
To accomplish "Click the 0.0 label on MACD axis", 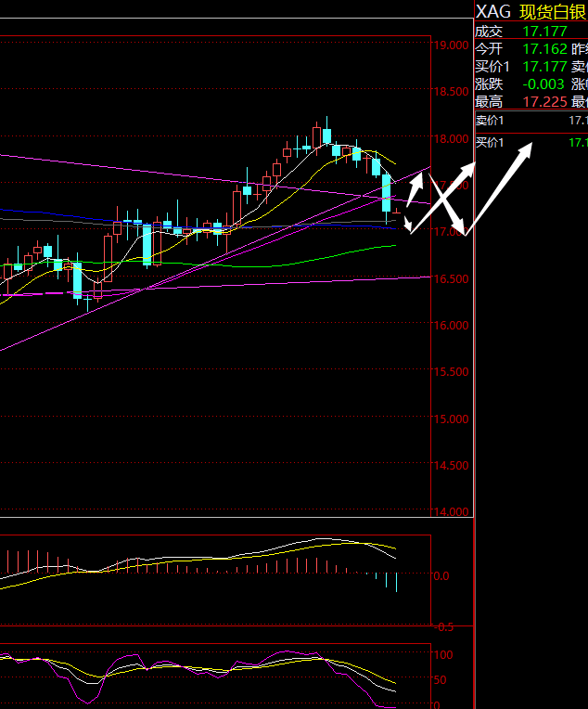I will click(441, 576).
